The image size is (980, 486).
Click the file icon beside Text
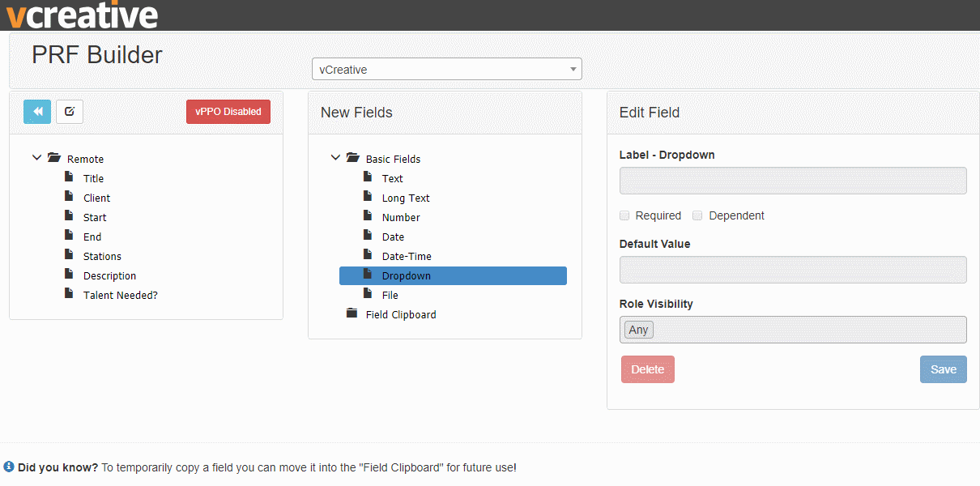click(368, 177)
